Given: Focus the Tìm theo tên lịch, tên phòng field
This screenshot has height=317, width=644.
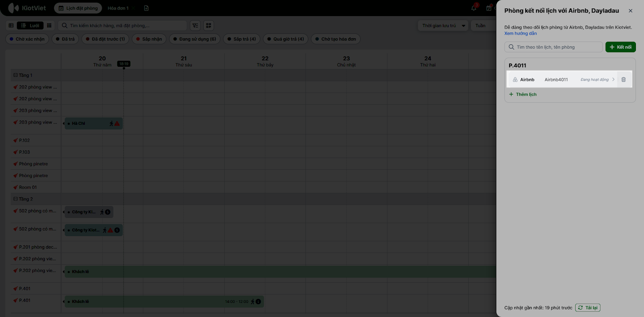Looking at the screenshot, I should click(553, 47).
